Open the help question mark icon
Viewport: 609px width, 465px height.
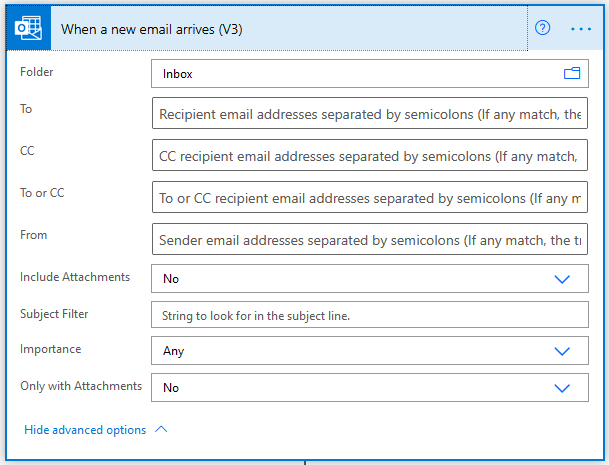(543, 28)
